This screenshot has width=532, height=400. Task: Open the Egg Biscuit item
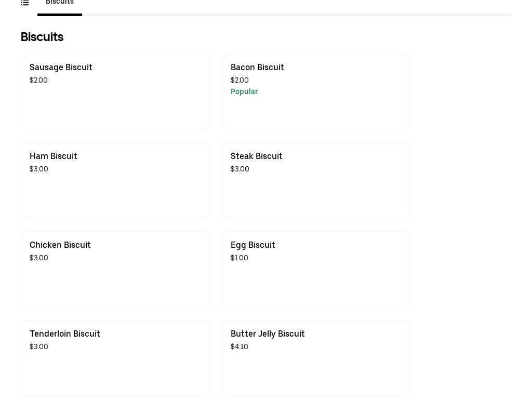coord(316,269)
